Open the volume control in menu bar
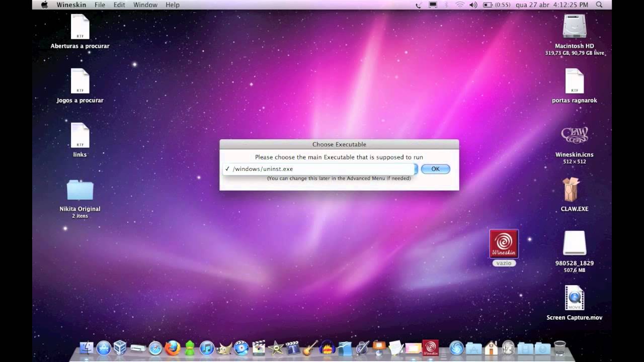644x362 pixels. 473,5
